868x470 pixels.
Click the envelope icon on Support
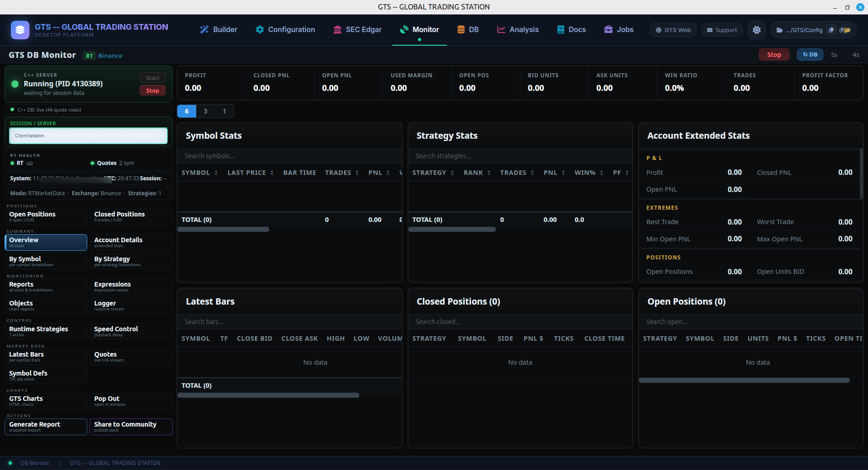710,30
